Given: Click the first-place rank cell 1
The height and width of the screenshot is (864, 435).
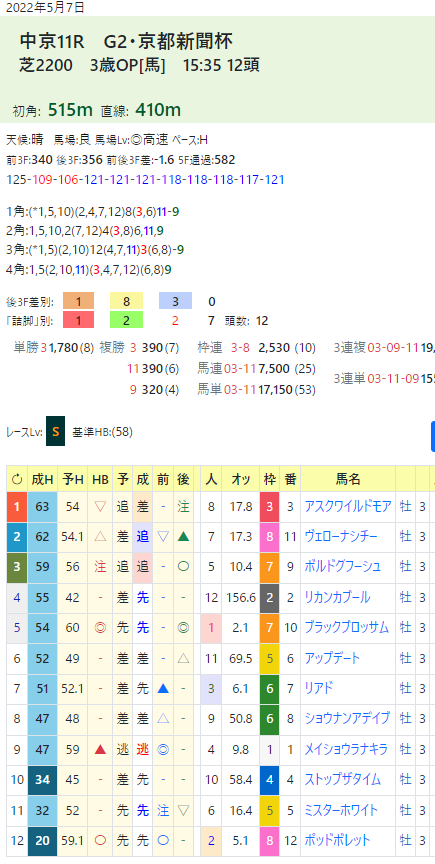Looking at the screenshot, I should pos(17,506).
